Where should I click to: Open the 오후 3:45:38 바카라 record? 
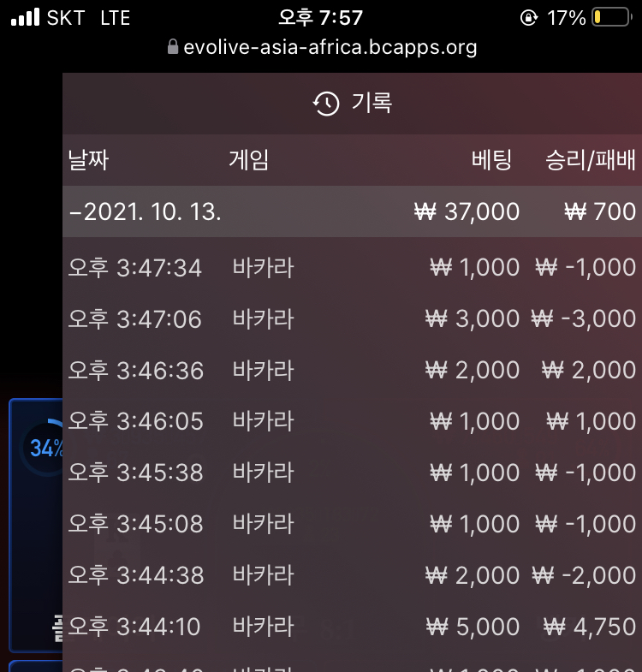352,473
